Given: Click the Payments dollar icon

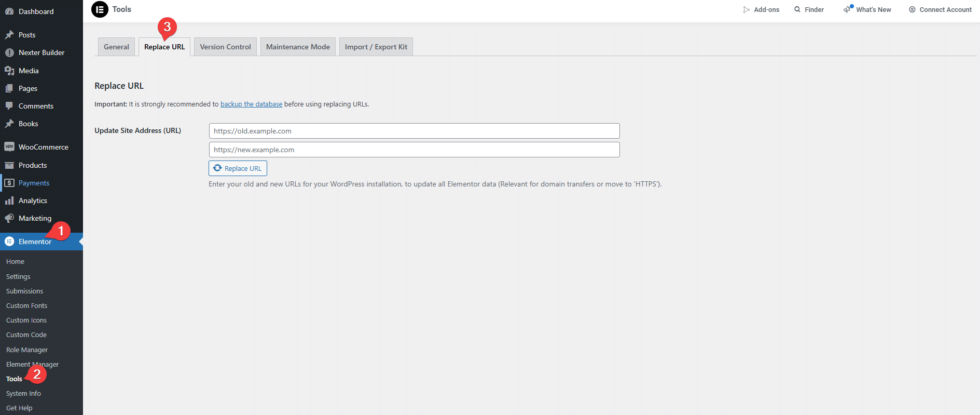Looking at the screenshot, I should 9,183.
